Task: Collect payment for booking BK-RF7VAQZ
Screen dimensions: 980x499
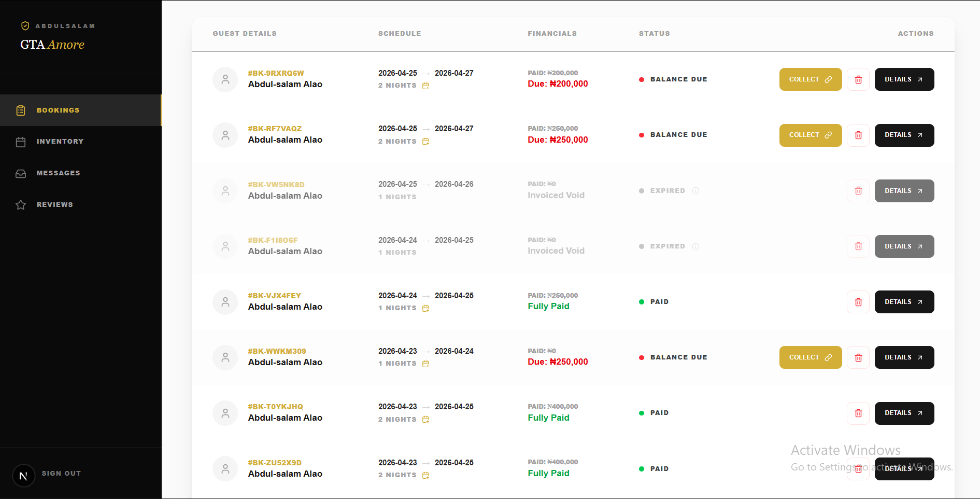Action: point(811,135)
